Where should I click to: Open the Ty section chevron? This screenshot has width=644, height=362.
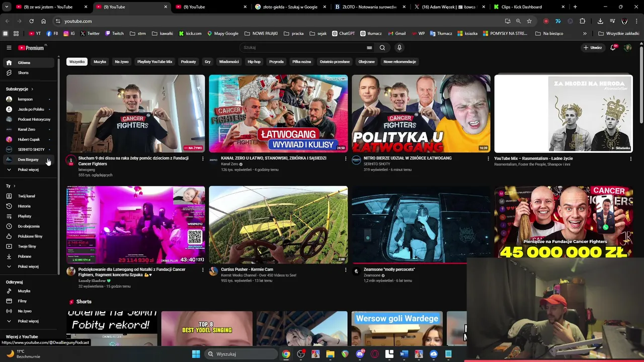14,186
